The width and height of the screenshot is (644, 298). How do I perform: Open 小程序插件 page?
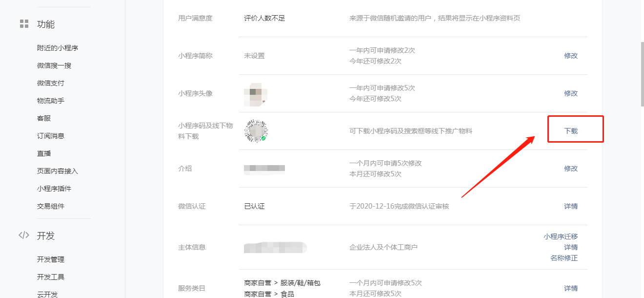[54, 189]
